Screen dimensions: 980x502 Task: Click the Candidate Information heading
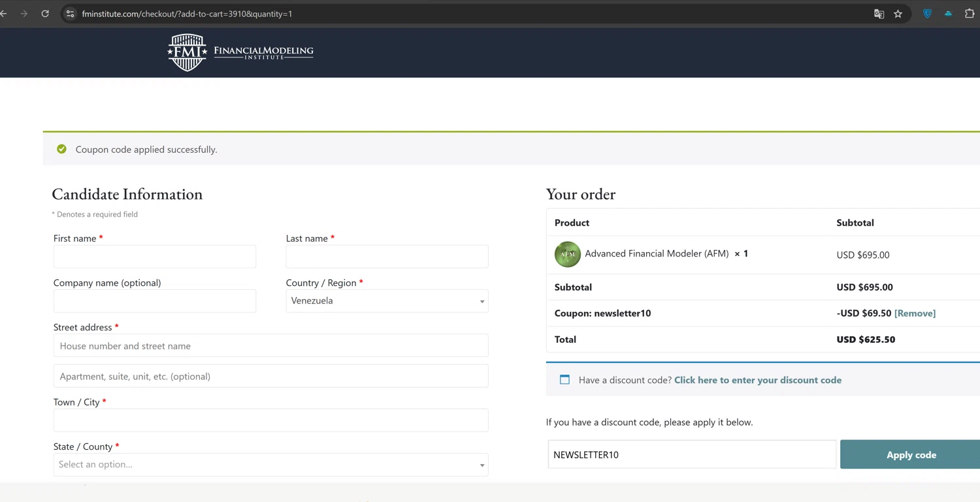click(127, 194)
